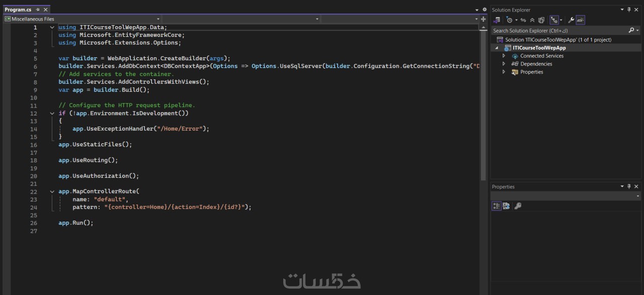The width and height of the screenshot is (644, 295).
Task: Click the Dependencies node icon
Action: [x=515, y=64]
